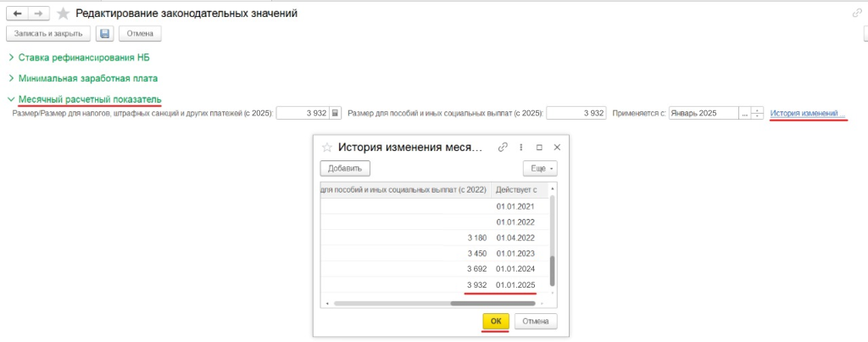The image size is (868, 342).
Task: Click the back navigation arrow
Action: [18, 14]
